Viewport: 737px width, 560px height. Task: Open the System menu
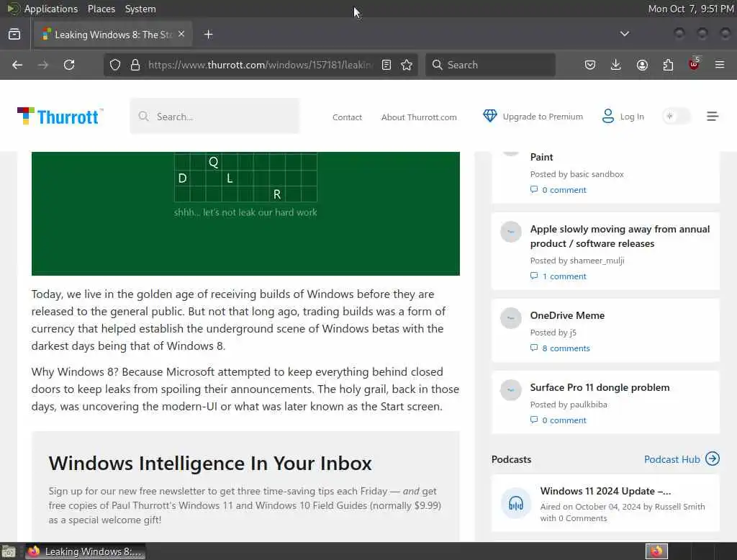140,9
